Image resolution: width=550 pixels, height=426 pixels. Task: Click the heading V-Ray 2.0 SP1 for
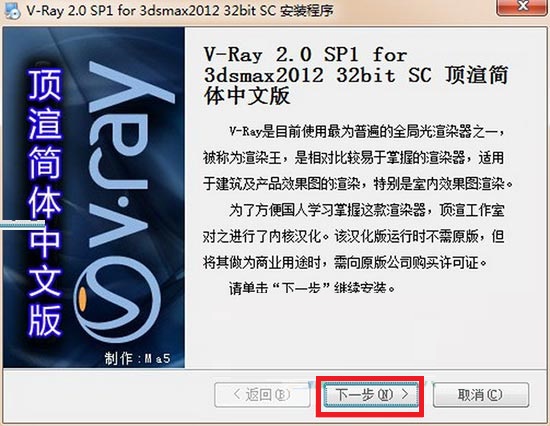306,55
